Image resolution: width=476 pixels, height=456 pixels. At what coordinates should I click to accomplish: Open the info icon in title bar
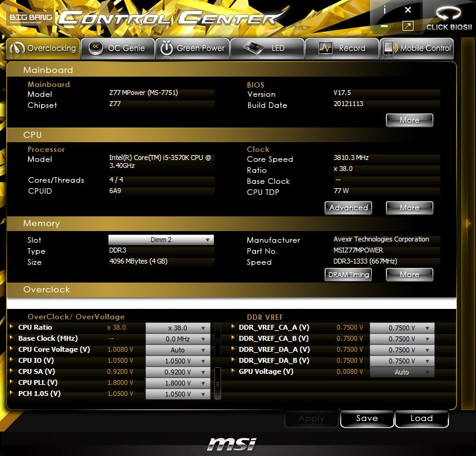(x=385, y=10)
